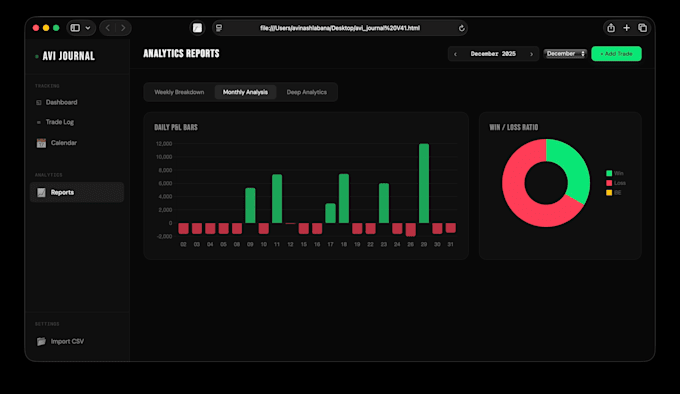Viewport: 680px width, 394px height.
Task: Click the Calendar icon in sidebar
Action: tap(41, 143)
